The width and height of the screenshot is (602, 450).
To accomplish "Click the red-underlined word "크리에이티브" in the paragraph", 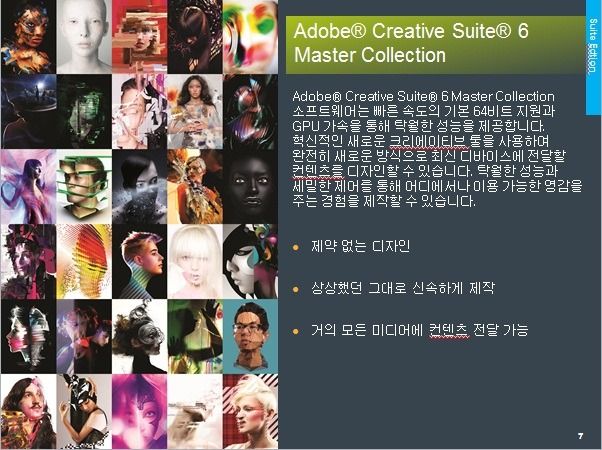I will [x=429, y=141].
